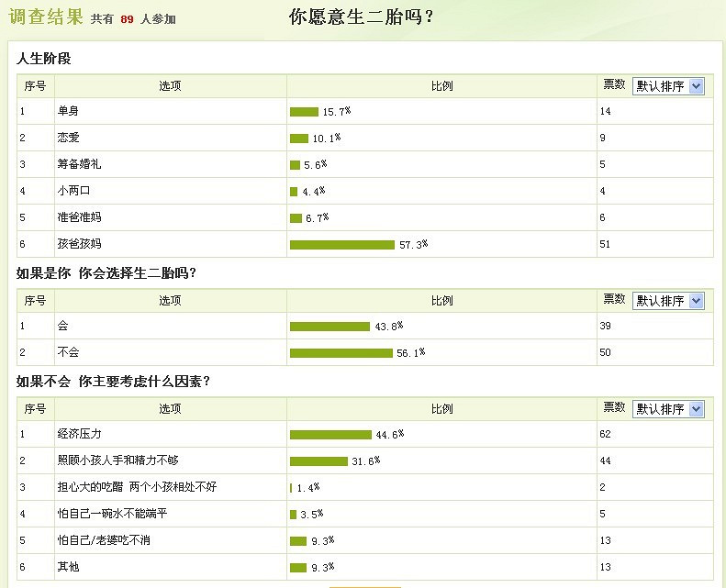This screenshot has height=588, width=726.
Task: Click the 44.6% bar for 经济压力
Action: 330,435
